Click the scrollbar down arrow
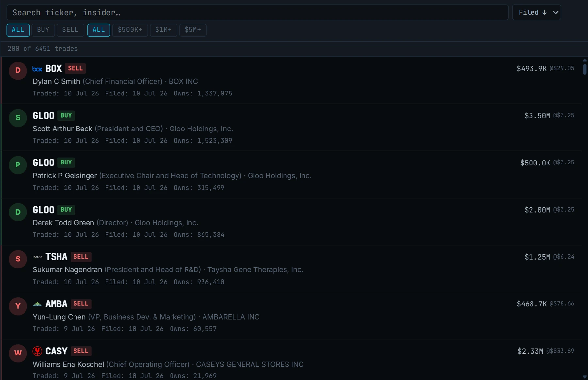This screenshot has width=588, height=380. 585,377
